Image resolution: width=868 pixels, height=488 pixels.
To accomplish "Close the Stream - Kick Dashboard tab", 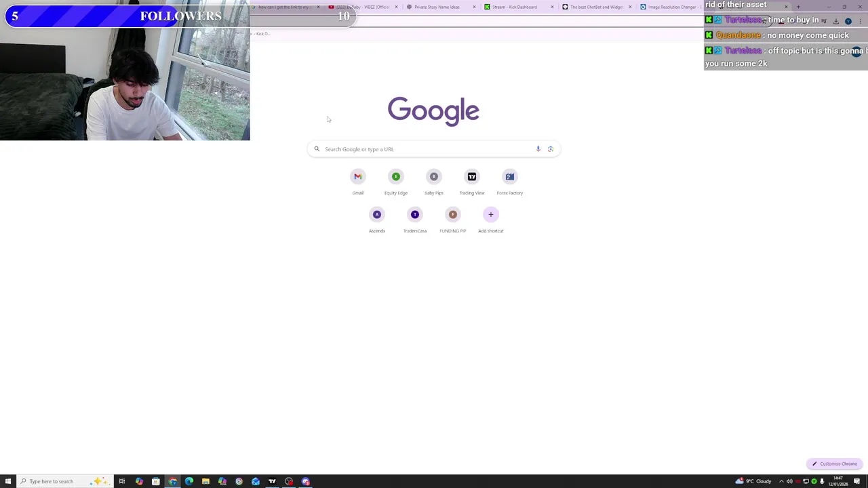I will point(552,7).
